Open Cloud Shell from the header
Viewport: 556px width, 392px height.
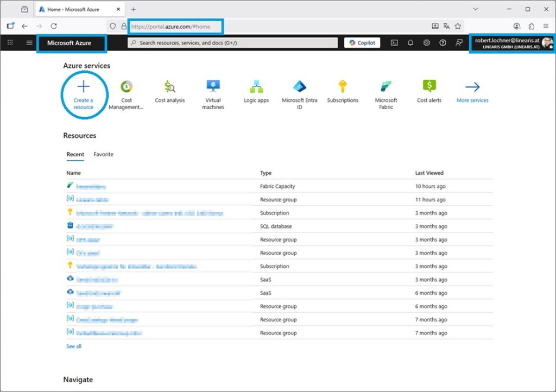click(x=394, y=42)
